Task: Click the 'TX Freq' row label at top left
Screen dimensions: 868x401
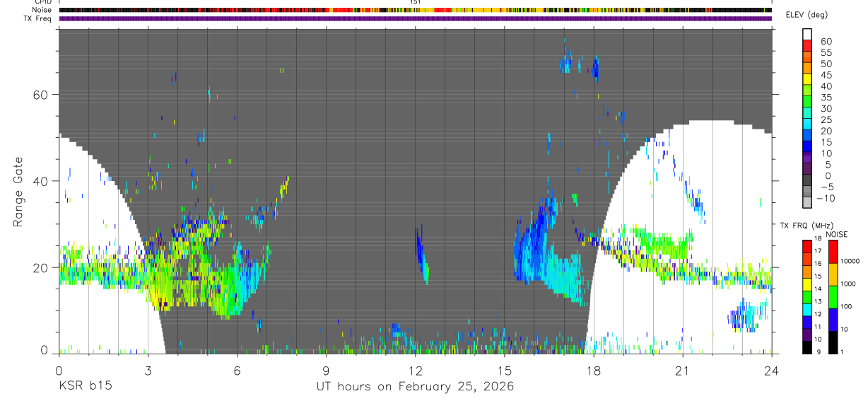Action: pyautogui.click(x=36, y=18)
